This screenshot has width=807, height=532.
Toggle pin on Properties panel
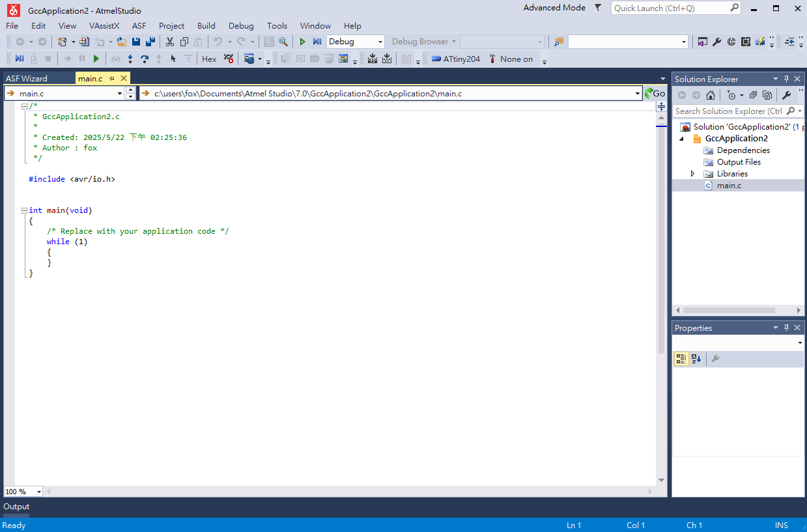(x=786, y=328)
